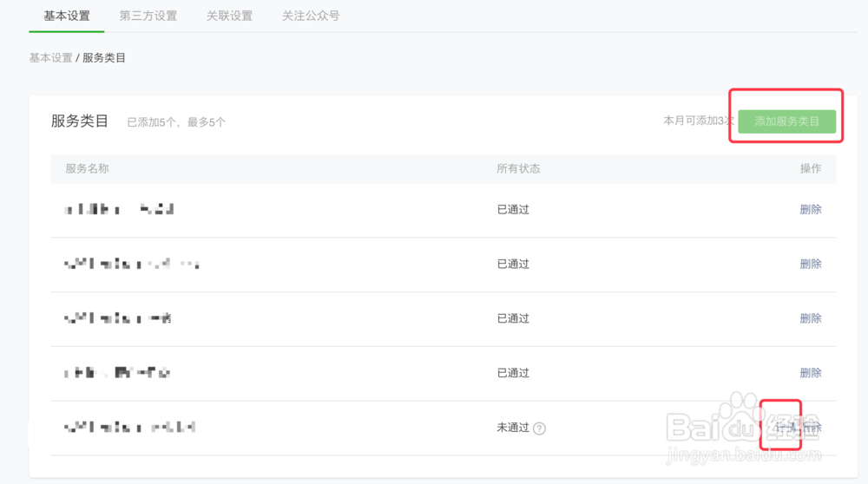Click 服务类目 in the breadcrumb

coord(104,58)
